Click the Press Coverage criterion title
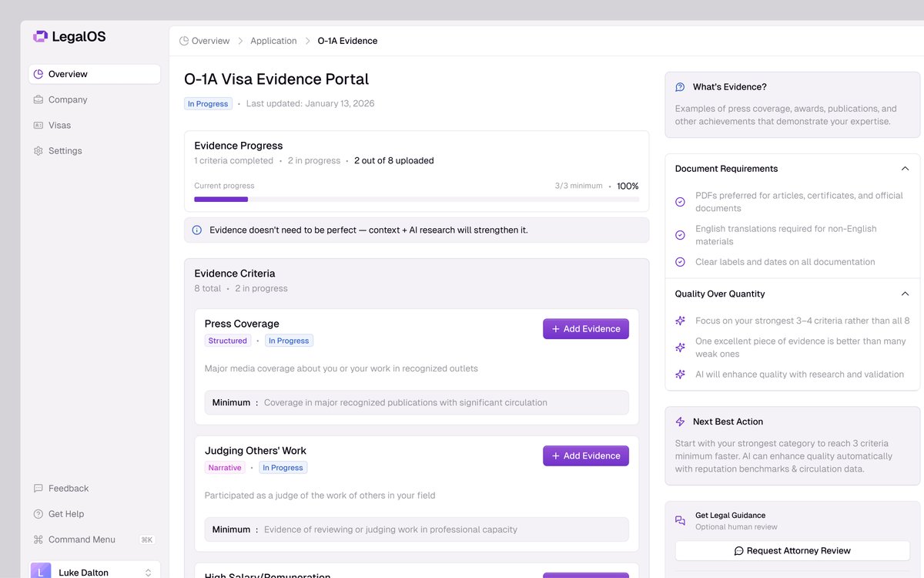This screenshot has height=578, width=924. pyautogui.click(x=242, y=324)
